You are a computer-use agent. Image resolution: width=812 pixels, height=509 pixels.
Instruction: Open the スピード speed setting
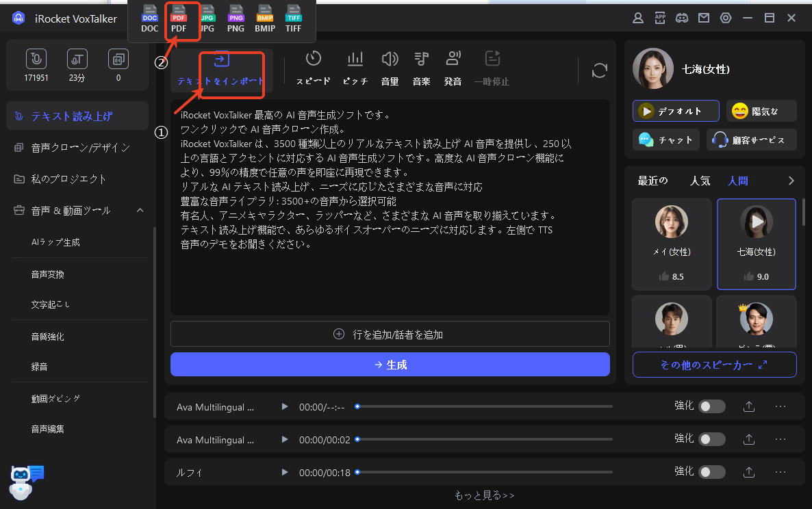pos(314,68)
